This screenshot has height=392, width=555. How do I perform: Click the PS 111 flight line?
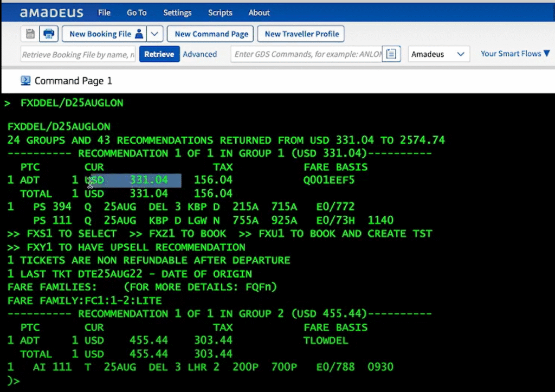(213, 220)
